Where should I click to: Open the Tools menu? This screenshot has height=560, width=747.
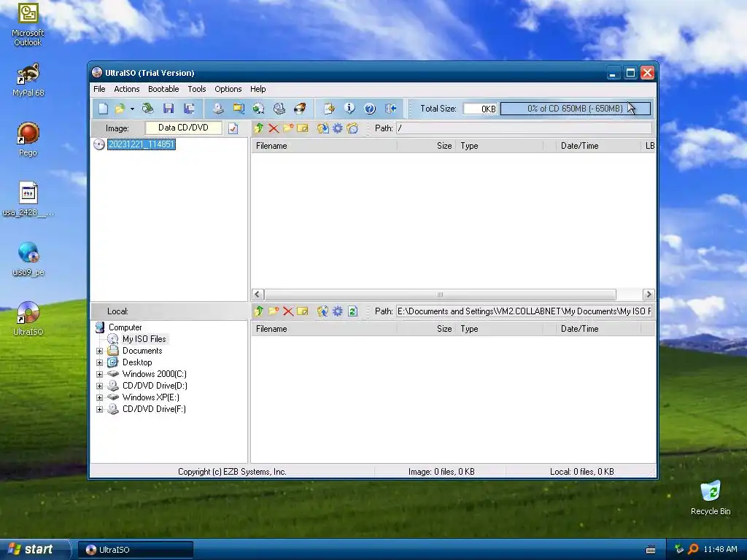pos(197,89)
